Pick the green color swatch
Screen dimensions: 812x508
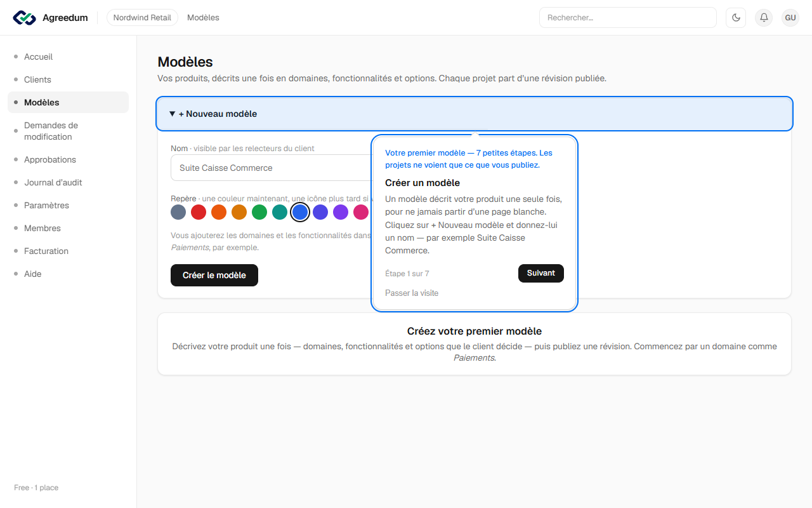click(259, 212)
